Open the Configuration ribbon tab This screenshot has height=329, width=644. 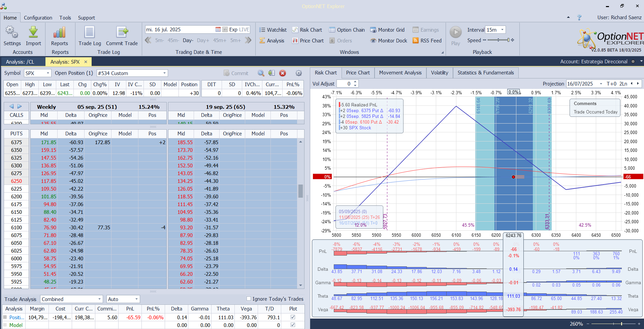38,18
